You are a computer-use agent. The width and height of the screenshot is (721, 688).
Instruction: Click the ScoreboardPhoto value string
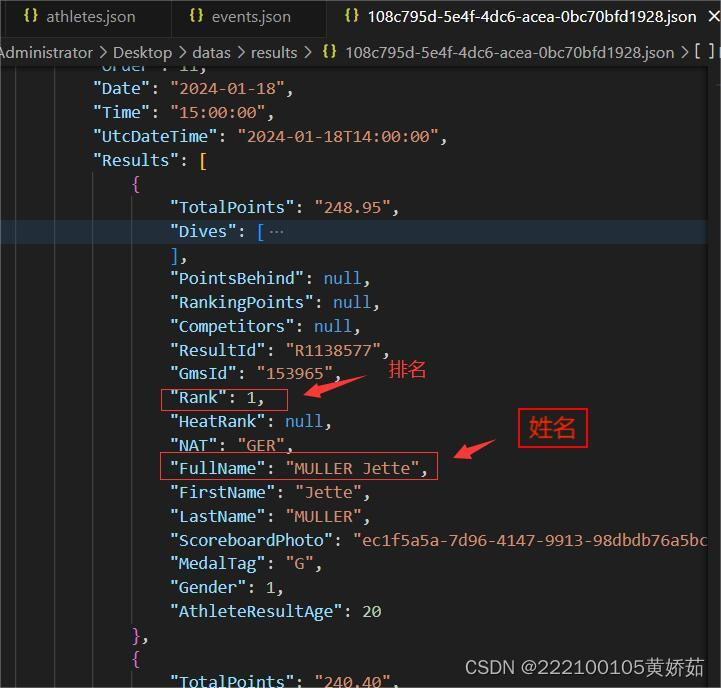[530, 540]
